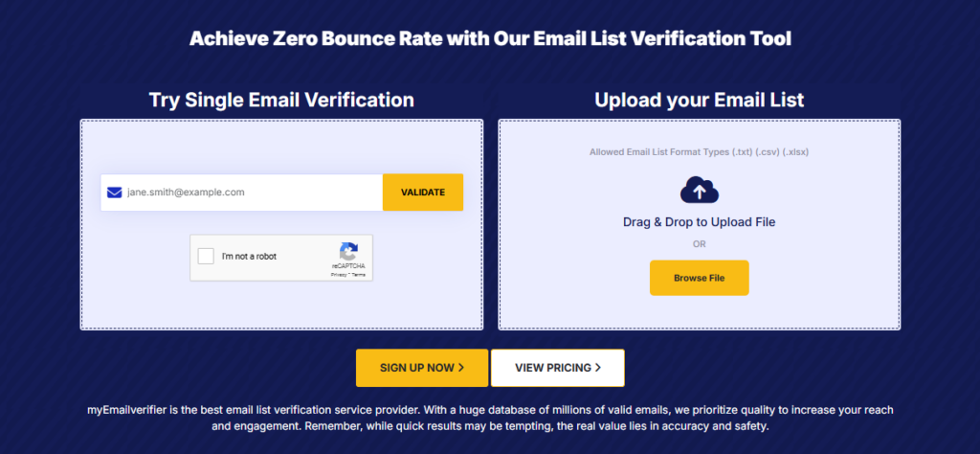Open the reCAPTCHA Privacy link
The image size is (980, 454).
(339, 275)
